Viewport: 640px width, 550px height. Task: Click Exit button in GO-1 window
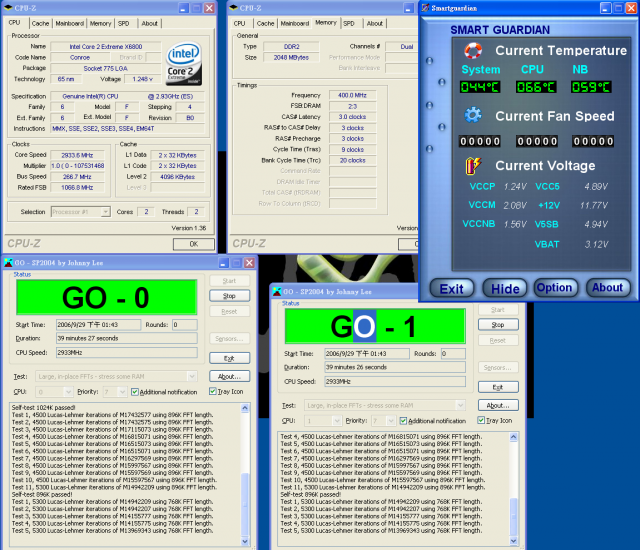(x=498, y=387)
